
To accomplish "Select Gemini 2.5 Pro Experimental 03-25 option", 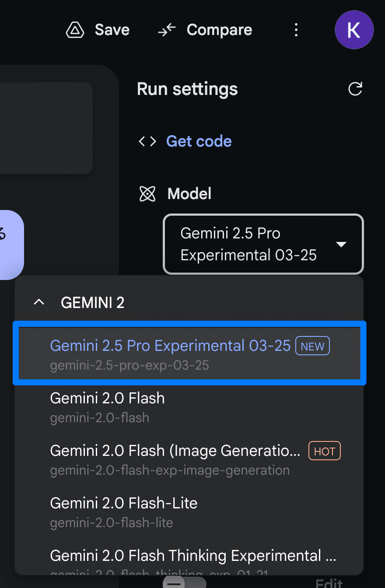I will (170, 346).
